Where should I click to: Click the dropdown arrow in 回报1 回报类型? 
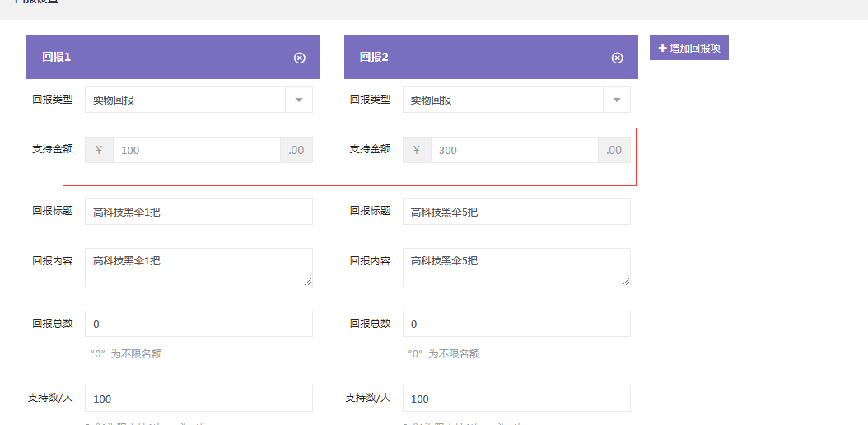pyautogui.click(x=299, y=100)
